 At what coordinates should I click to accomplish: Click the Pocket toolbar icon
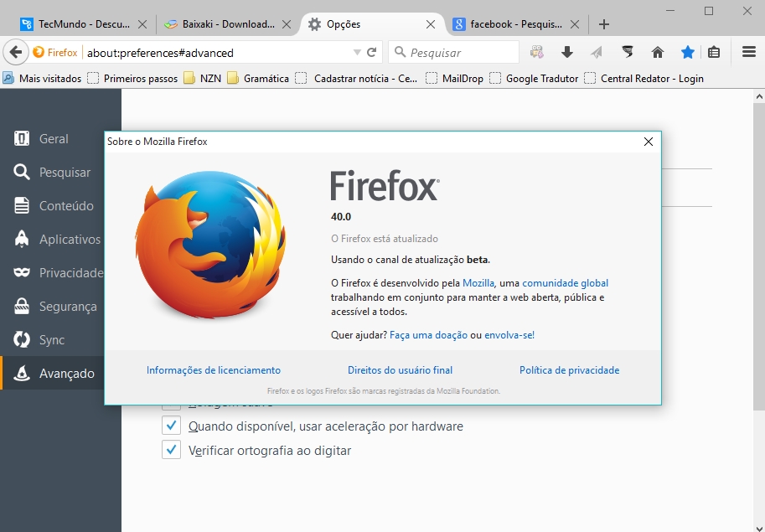628,52
